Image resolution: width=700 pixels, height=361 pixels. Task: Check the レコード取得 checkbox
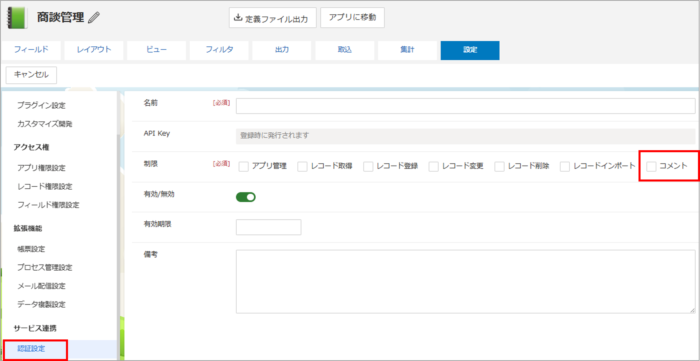(302, 166)
